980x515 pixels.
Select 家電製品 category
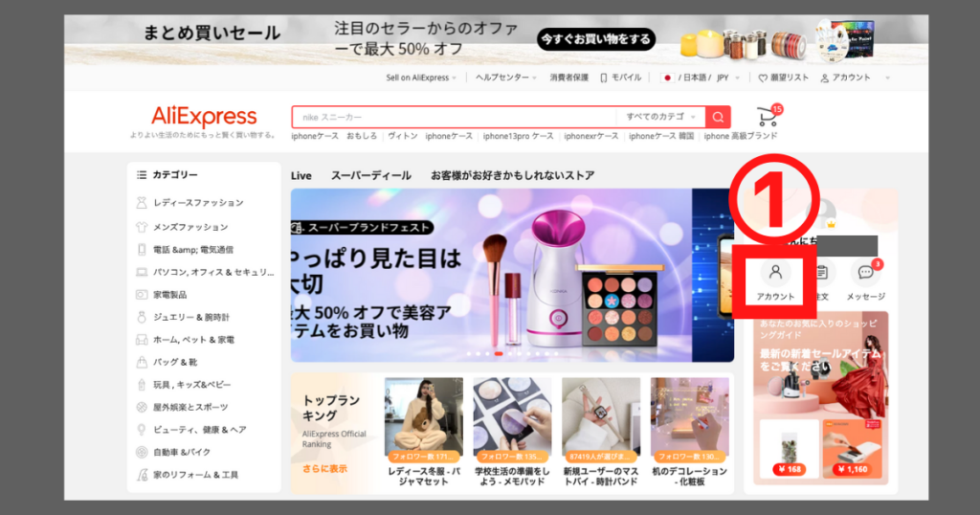tap(170, 295)
